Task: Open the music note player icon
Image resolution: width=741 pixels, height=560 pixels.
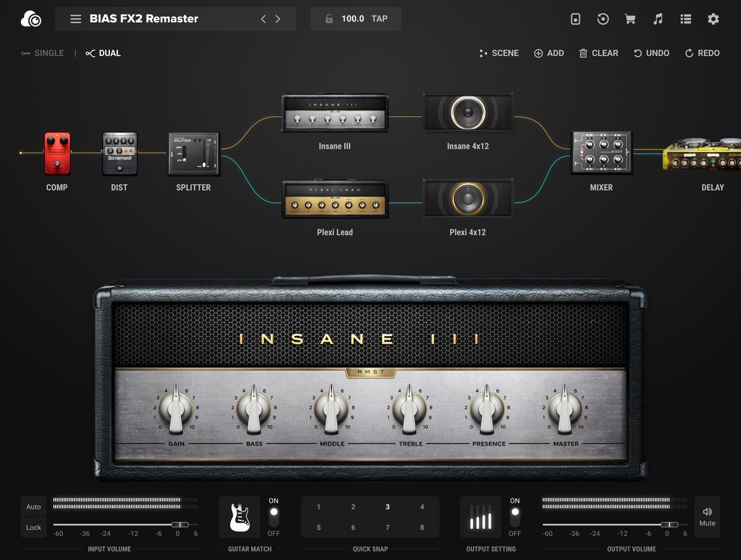Action: click(x=658, y=19)
